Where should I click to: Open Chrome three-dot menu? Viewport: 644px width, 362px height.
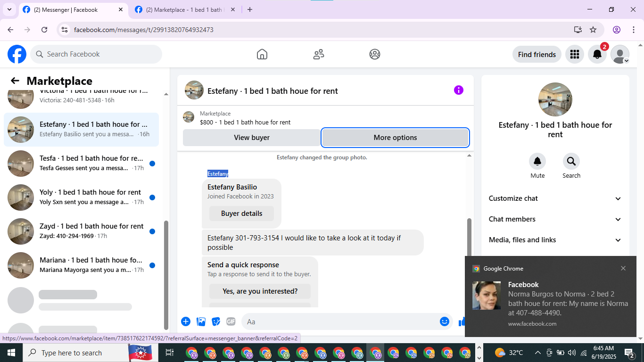point(633,30)
